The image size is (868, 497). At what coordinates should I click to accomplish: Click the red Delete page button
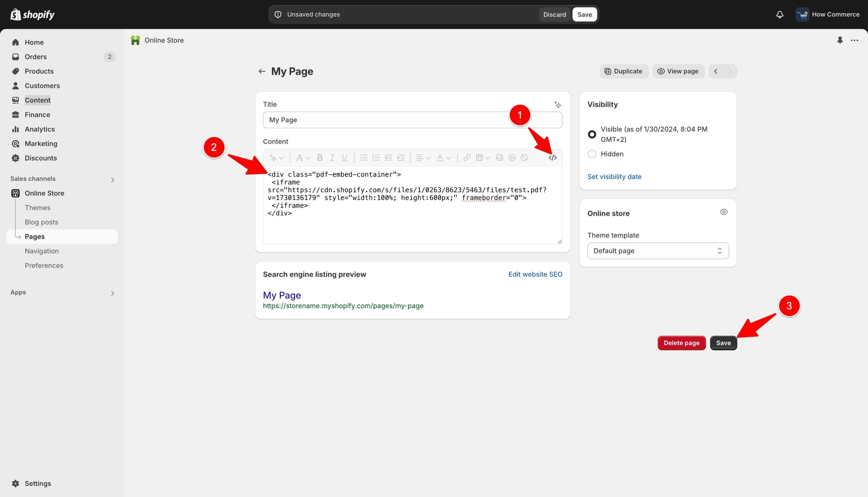coord(681,343)
